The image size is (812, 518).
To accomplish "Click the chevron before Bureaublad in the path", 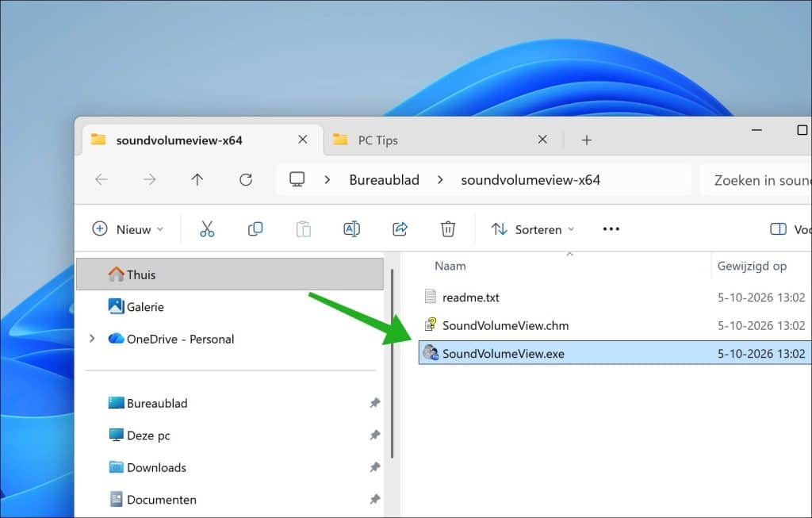I will [327, 180].
